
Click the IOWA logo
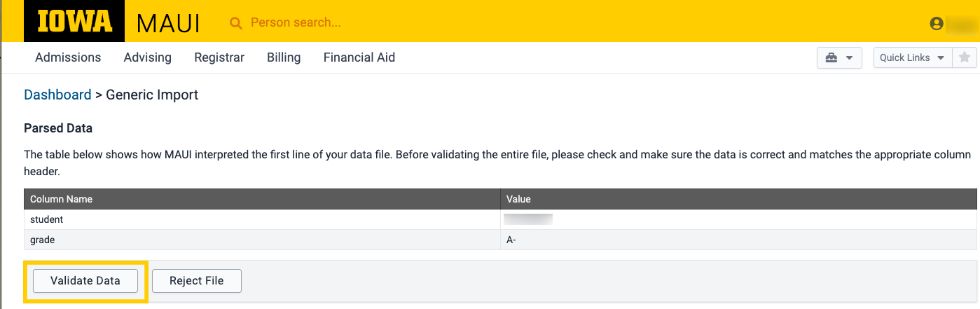point(74,22)
